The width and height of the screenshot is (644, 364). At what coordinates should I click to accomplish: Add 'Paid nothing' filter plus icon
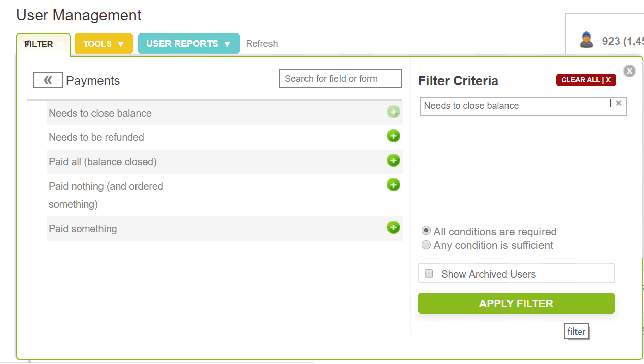(393, 185)
